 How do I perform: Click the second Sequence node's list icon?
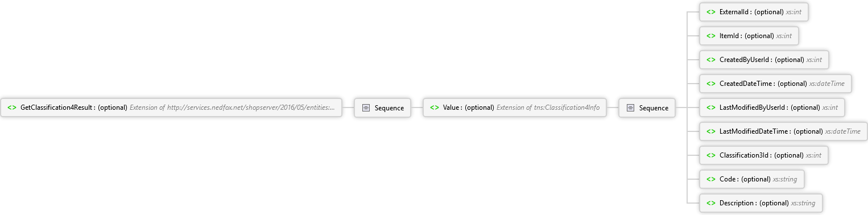[630, 108]
